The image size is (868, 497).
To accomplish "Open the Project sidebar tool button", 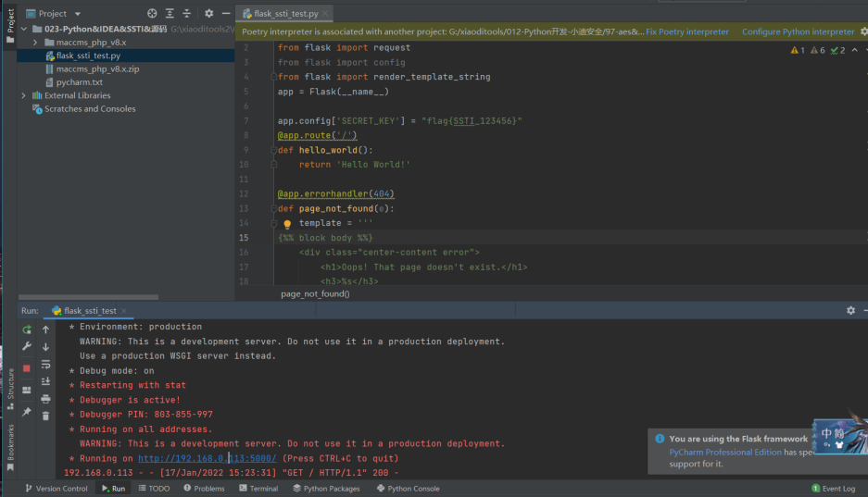I will 10,26.
